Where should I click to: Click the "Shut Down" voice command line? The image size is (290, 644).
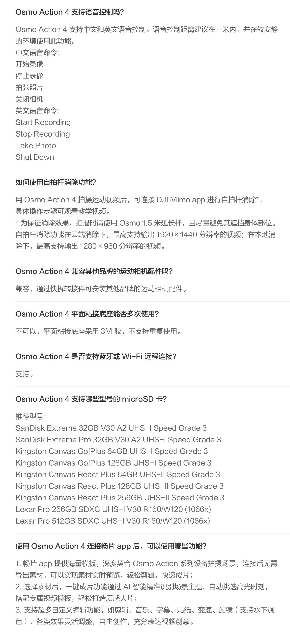pyautogui.click(x=35, y=157)
